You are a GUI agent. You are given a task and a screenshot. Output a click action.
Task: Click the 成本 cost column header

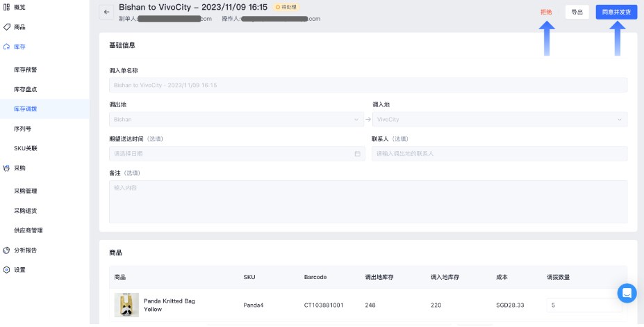click(x=502, y=277)
